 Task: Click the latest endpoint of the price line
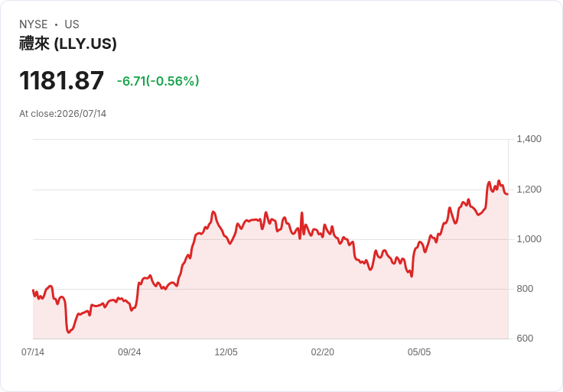click(507, 194)
